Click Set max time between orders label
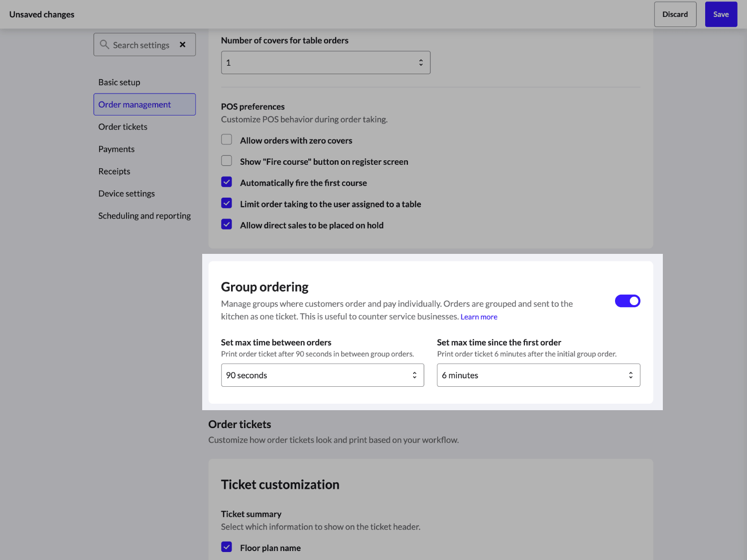The width and height of the screenshot is (747, 560). (x=276, y=342)
